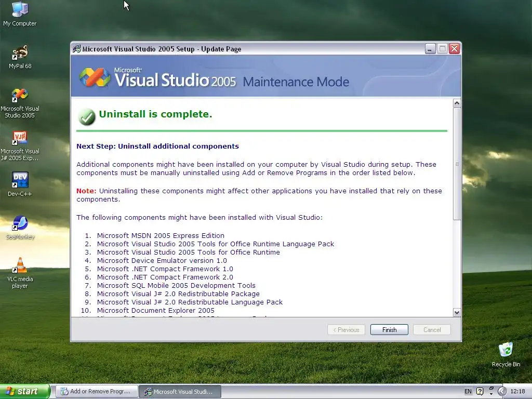The width and height of the screenshot is (532, 399).
Task: Click the maximize button in the setup title bar
Action: coord(442,49)
